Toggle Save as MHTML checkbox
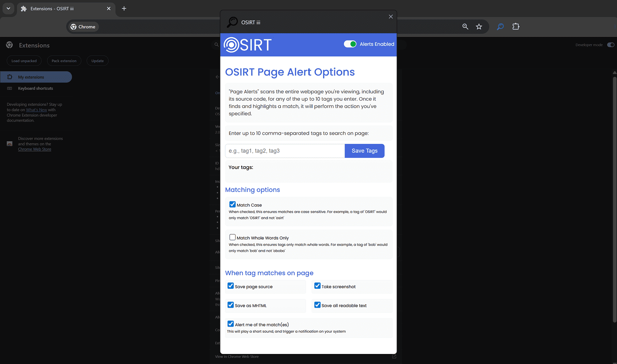Viewport: 617px width, 364px height. 231,305
